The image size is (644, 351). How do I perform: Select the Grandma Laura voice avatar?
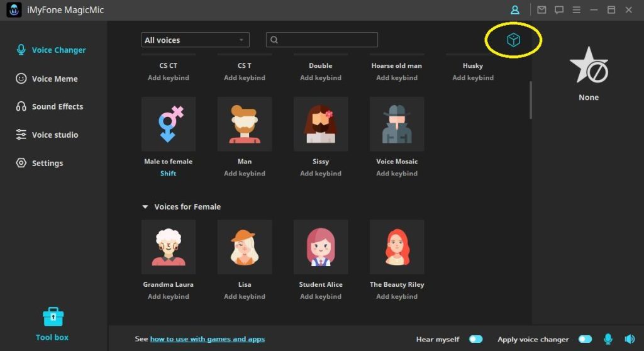click(x=169, y=247)
